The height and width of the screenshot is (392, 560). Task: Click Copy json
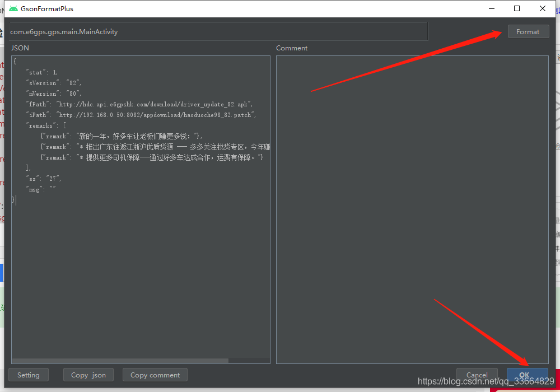[88, 375]
